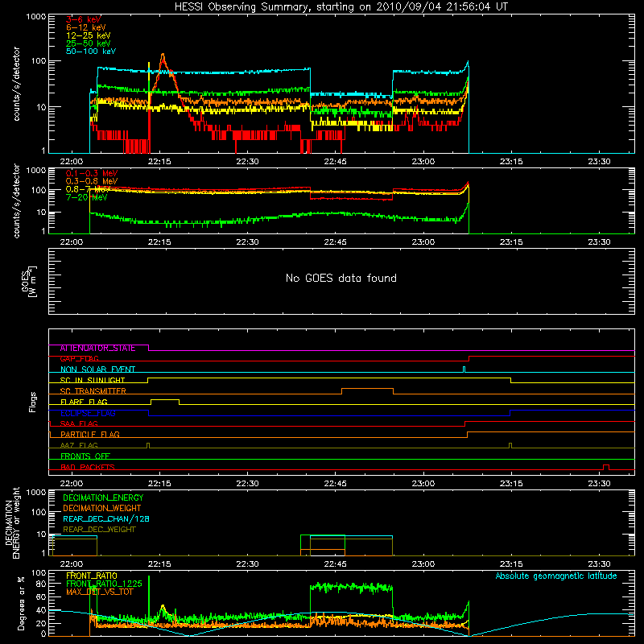Select the ATTENUATOR_STATE flag label
The width and height of the screenshot is (644, 644).
pyautogui.click(x=97, y=349)
